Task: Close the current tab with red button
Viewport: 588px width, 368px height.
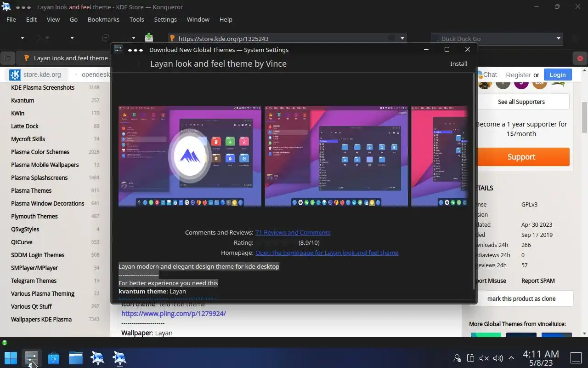Action: coord(580,58)
